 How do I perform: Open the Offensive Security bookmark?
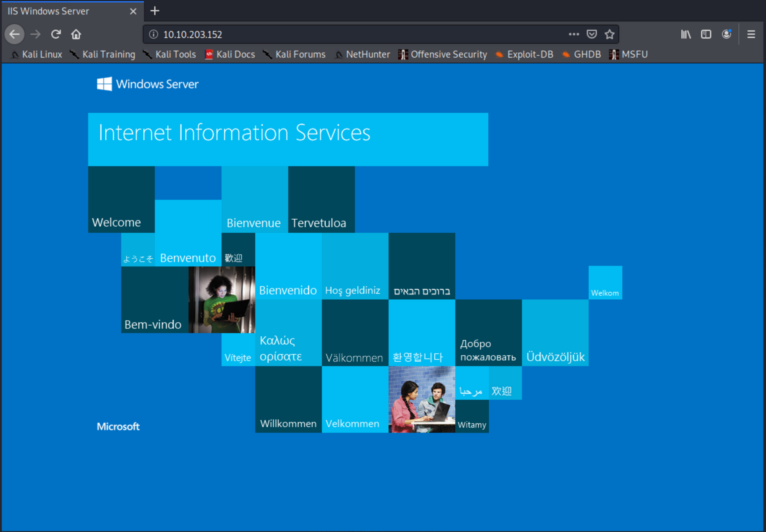point(443,54)
